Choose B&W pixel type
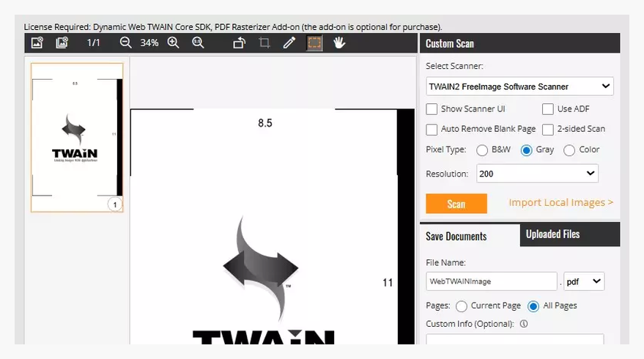The width and height of the screenshot is (644, 359). click(x=482, y=150)
